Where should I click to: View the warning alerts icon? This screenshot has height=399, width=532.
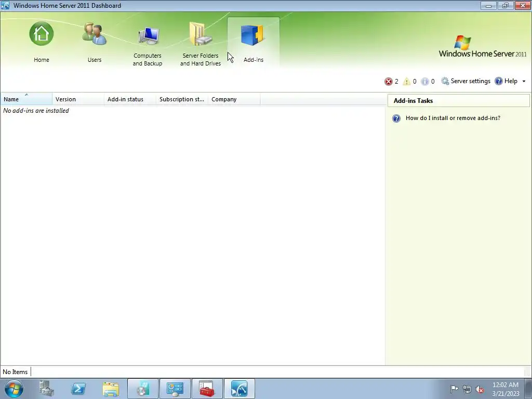(406, 82)
